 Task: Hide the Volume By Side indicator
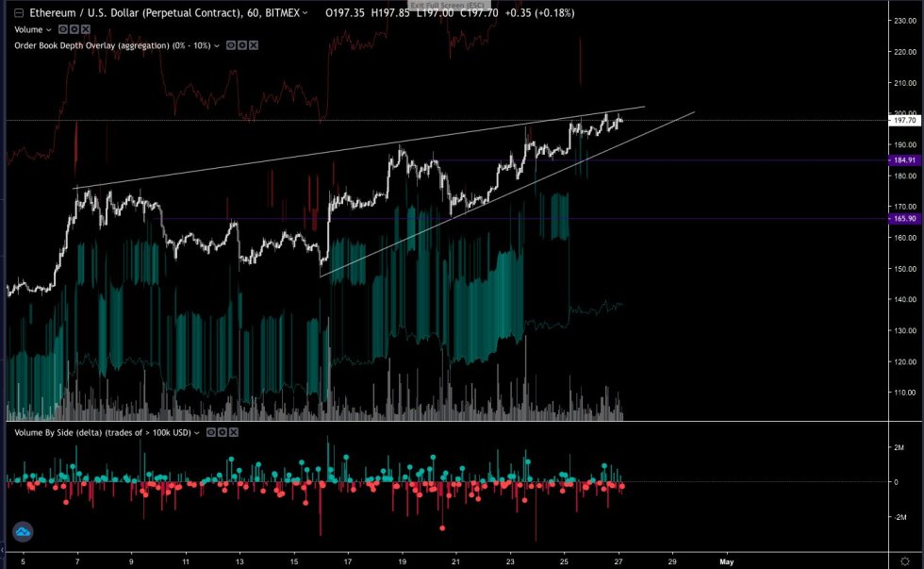point(210,431)
